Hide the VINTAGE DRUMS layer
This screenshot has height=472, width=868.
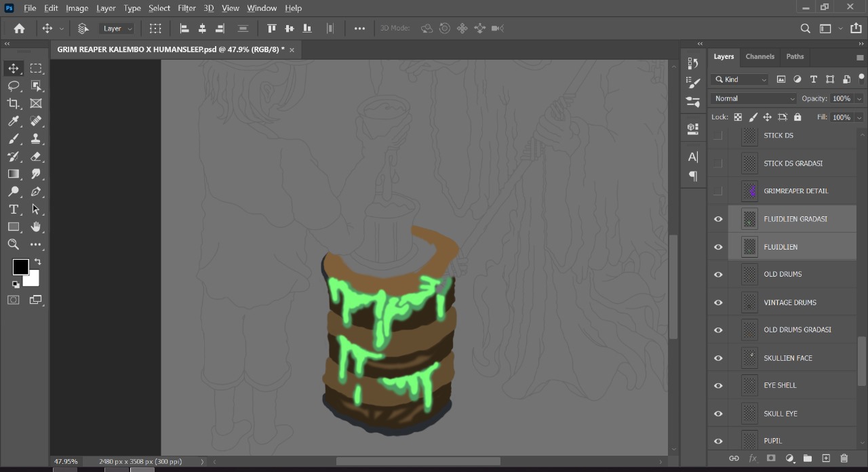(718, 302)
